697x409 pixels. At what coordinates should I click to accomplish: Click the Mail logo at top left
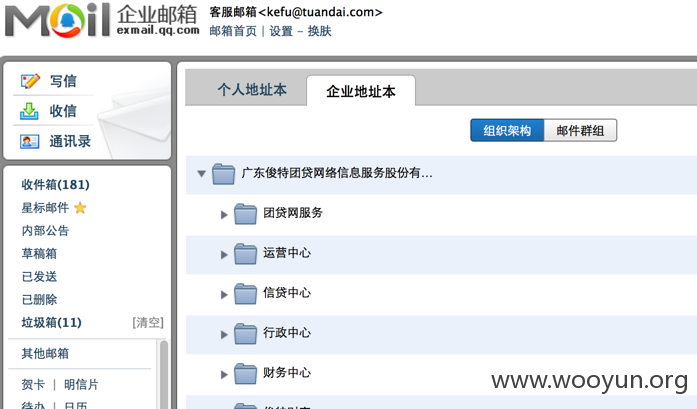pos(57,20)
